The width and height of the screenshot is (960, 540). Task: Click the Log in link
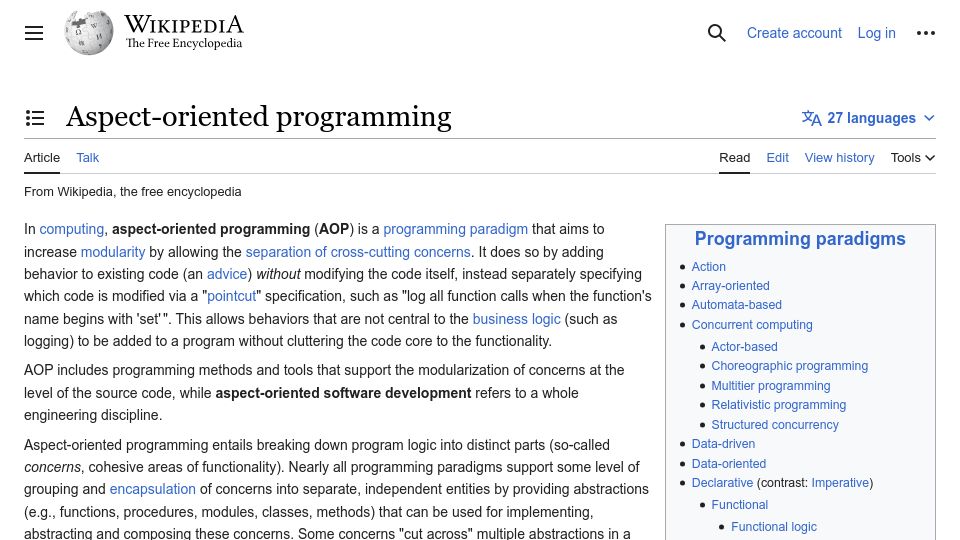[876, 33]
